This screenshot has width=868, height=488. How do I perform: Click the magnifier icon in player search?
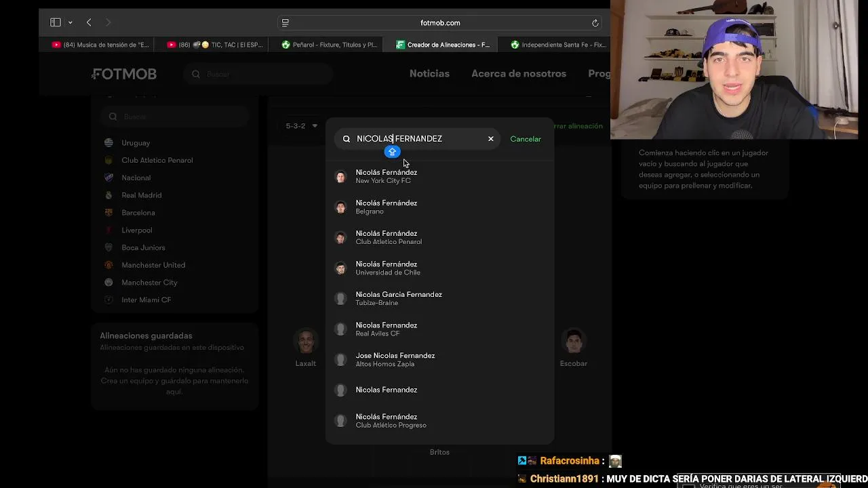347,139
